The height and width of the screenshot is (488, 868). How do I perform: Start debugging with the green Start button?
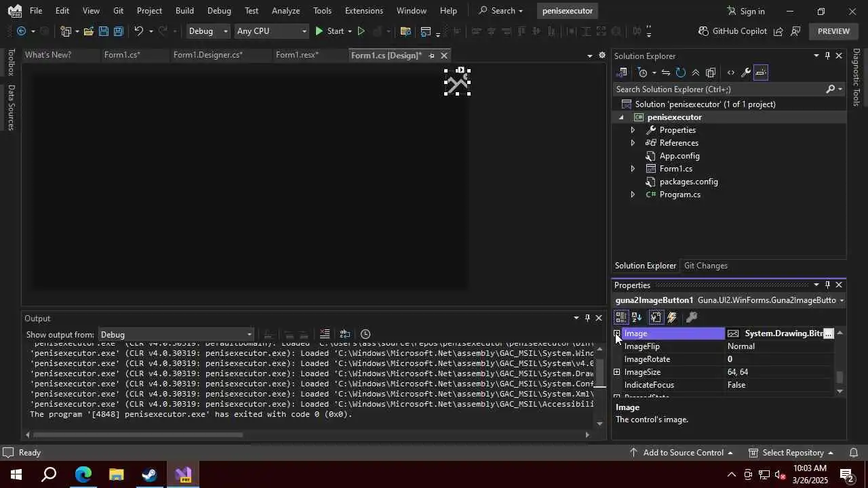tap(329, 31)
